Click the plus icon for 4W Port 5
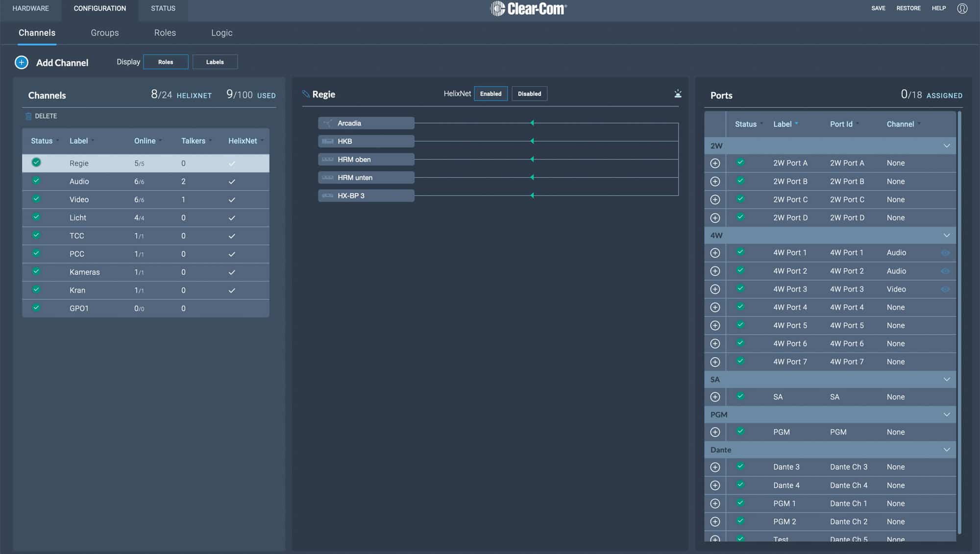This screenshot has width=980, height=554. pos(715,326)
